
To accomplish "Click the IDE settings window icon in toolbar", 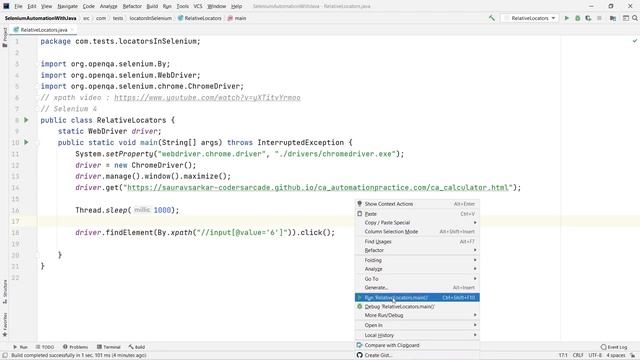I will coord(626,18).
